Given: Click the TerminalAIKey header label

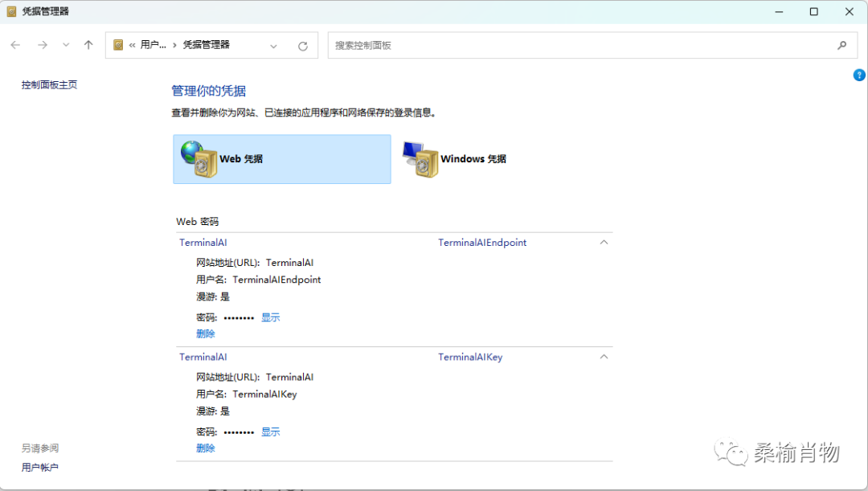Looking at the screenshot, I should coord(470,357).
